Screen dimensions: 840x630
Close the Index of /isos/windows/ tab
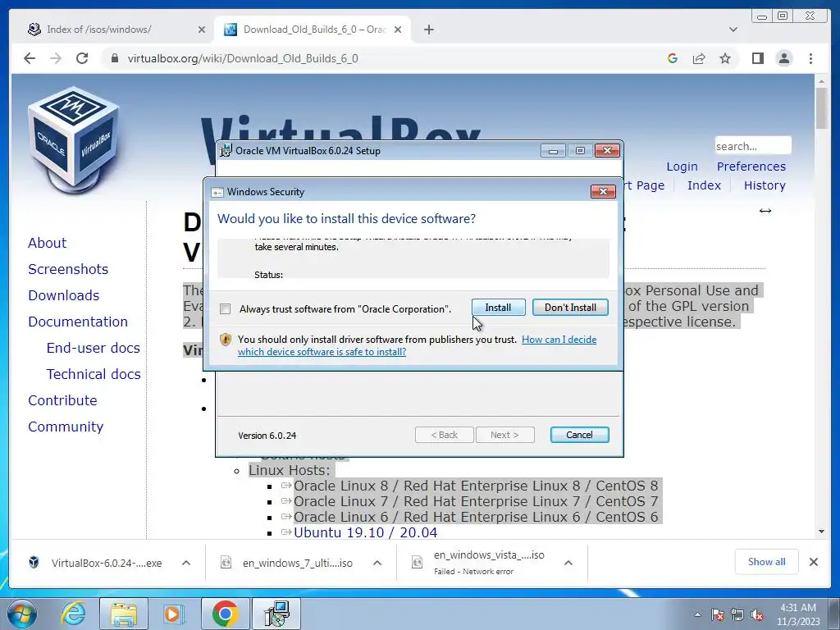click(x=202, y=30)
